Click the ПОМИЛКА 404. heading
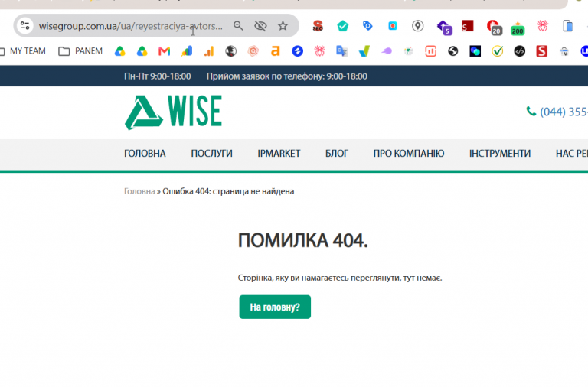The height and width of the screenshot is (387, 588). click(303, 240)
